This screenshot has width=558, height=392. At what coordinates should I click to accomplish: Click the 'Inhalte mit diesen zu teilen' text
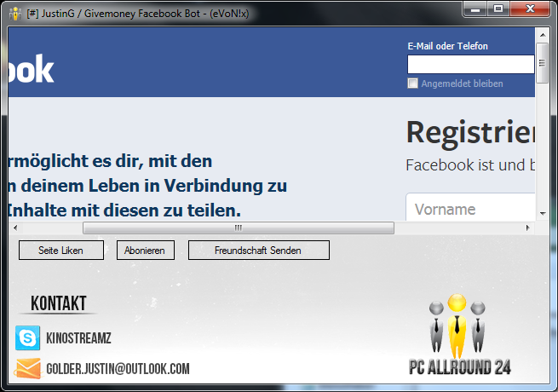[124, 210]
